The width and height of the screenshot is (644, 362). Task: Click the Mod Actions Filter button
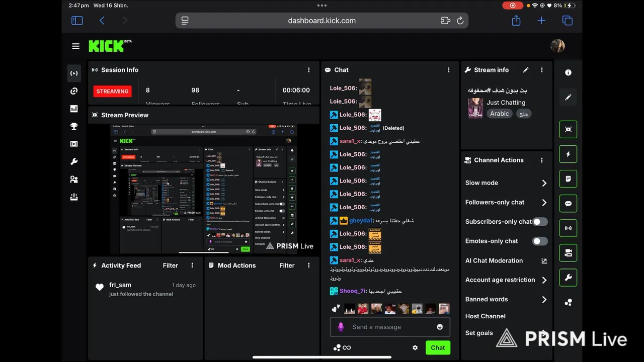287,265
